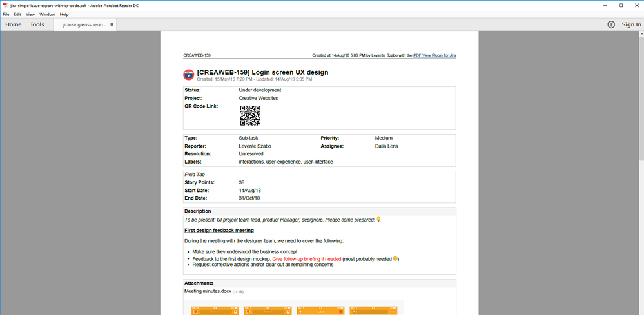Click the 'Unresolved' resolution value
This screenshot has width=644, height=315.
coord(251,154)
